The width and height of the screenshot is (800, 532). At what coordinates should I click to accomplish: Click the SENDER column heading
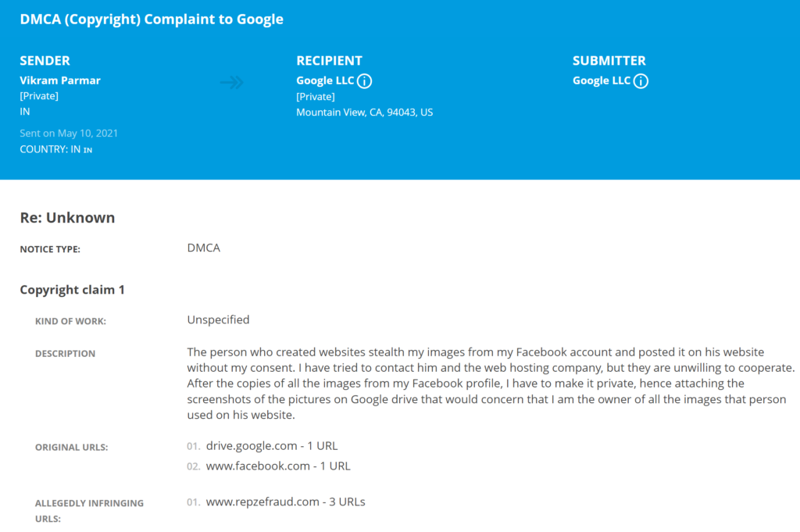point(45,61)
